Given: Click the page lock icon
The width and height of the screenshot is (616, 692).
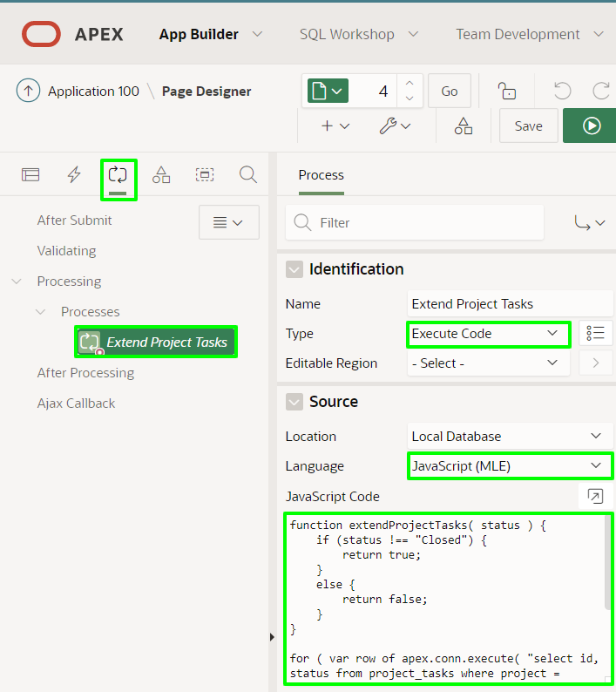Looking at the screenshot, I should pyautogui.click(x=506, y=91).
